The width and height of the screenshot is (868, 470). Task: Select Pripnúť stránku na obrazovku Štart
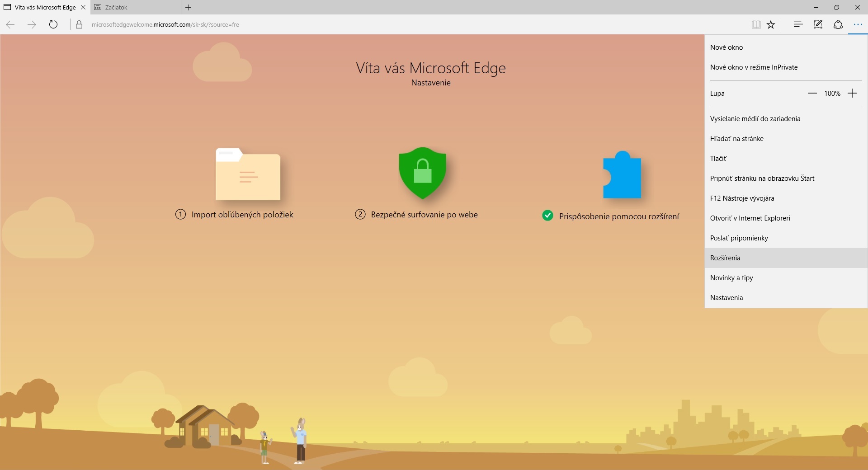[786, 178]
